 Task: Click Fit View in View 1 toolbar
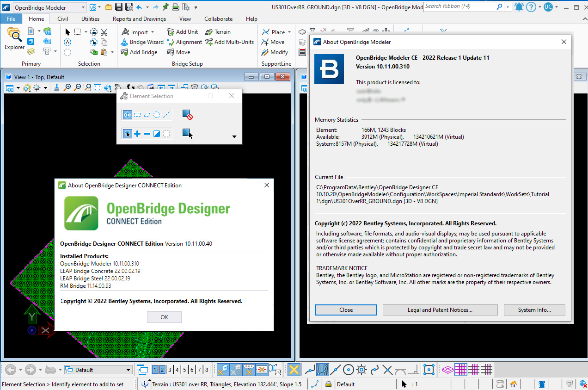click(98, 87)
